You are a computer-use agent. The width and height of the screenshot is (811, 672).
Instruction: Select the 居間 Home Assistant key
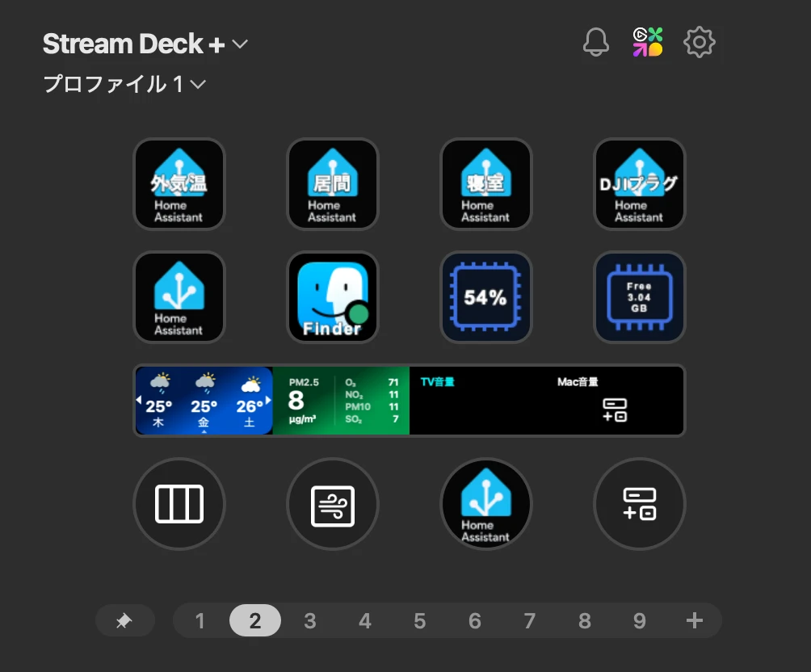click(x=333, y=184)
